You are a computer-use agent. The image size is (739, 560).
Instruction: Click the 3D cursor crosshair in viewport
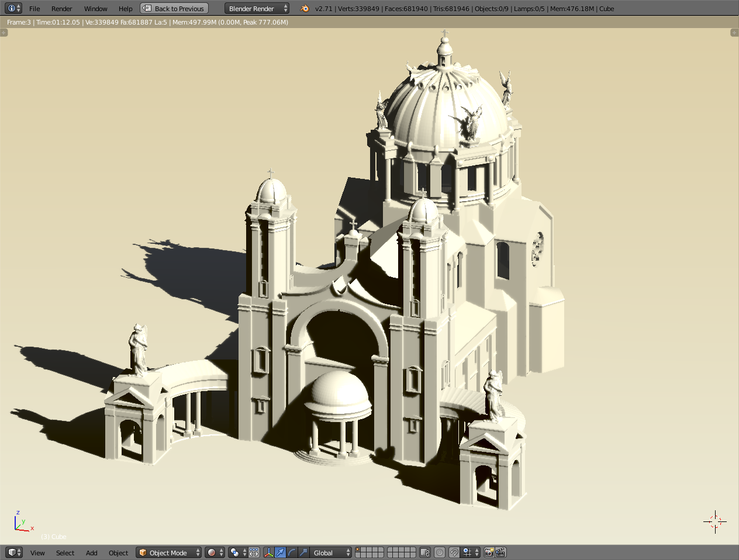pyautogui.click(x=715, y=521)
